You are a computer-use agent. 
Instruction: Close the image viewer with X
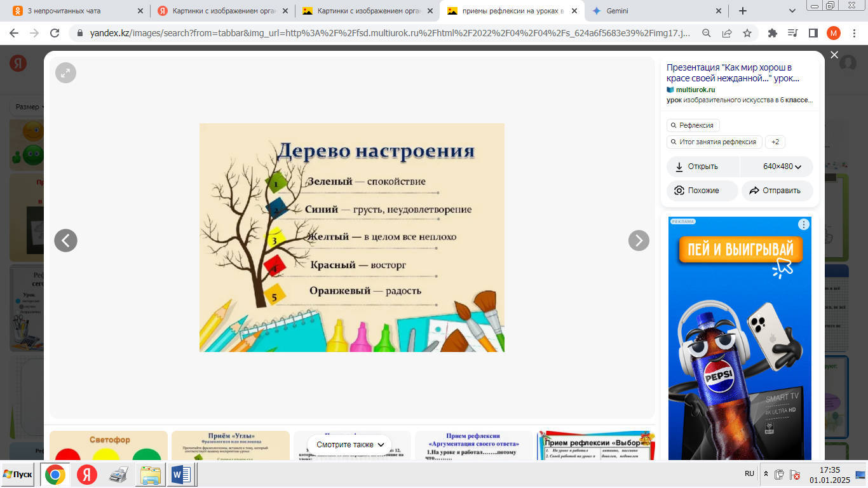pyautogui.click(x=834, y=55)
